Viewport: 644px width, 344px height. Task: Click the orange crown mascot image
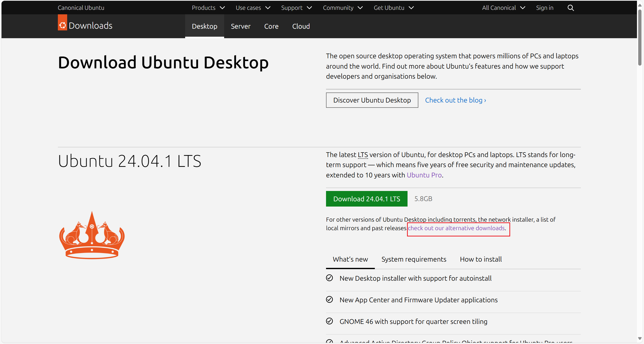[x=92, y=235]
